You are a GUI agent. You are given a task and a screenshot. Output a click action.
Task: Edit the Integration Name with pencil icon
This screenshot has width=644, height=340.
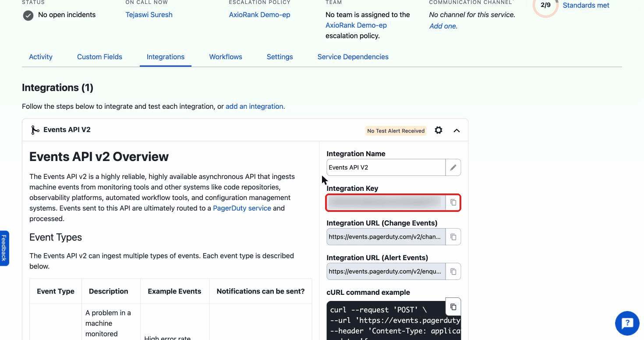(453, 168)
